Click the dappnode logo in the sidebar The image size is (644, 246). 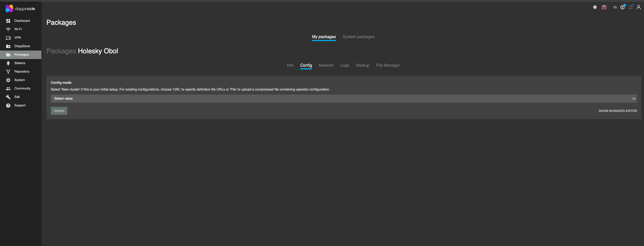coord(20,8)
